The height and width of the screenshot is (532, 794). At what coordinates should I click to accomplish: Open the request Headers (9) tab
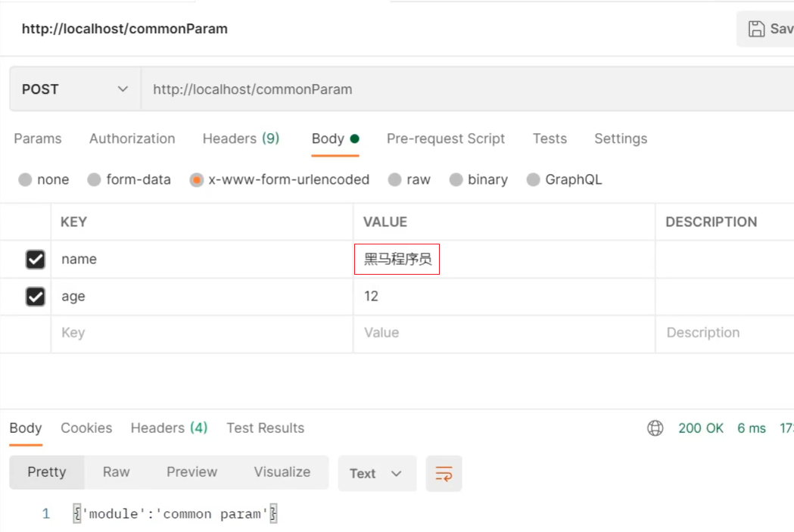pyautogui.click(x=241, y=138)
